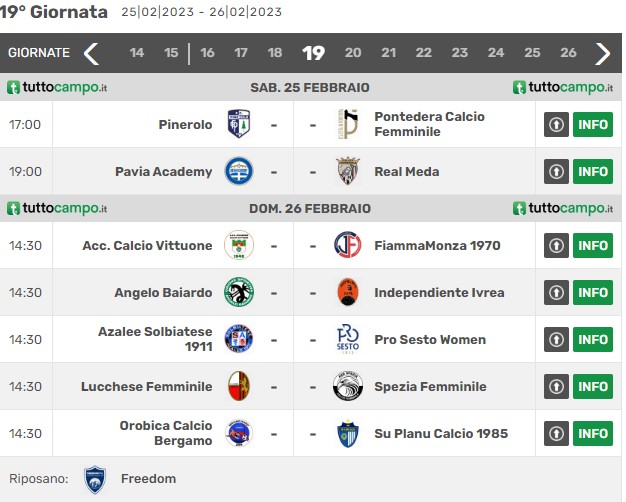Click the Independiente Ivrea orange crest
This screenshot has height=502, width=626.
coord(348,292)
